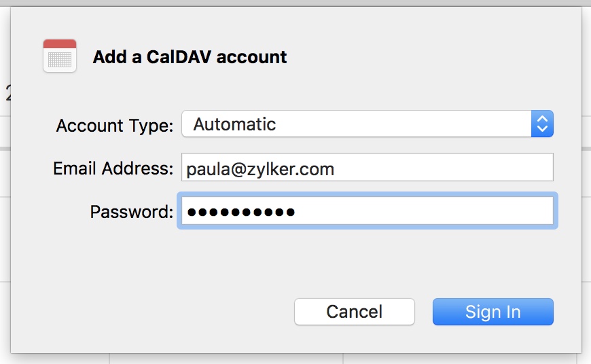The image size is (591, 364).
Task: Click the red calendar app icon
Action: click(x=60, y=56)
